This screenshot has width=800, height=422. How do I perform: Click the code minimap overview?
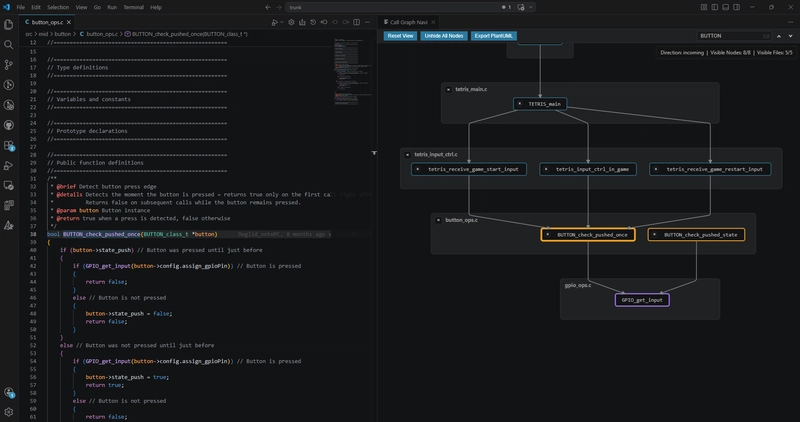tap(346, 71)
